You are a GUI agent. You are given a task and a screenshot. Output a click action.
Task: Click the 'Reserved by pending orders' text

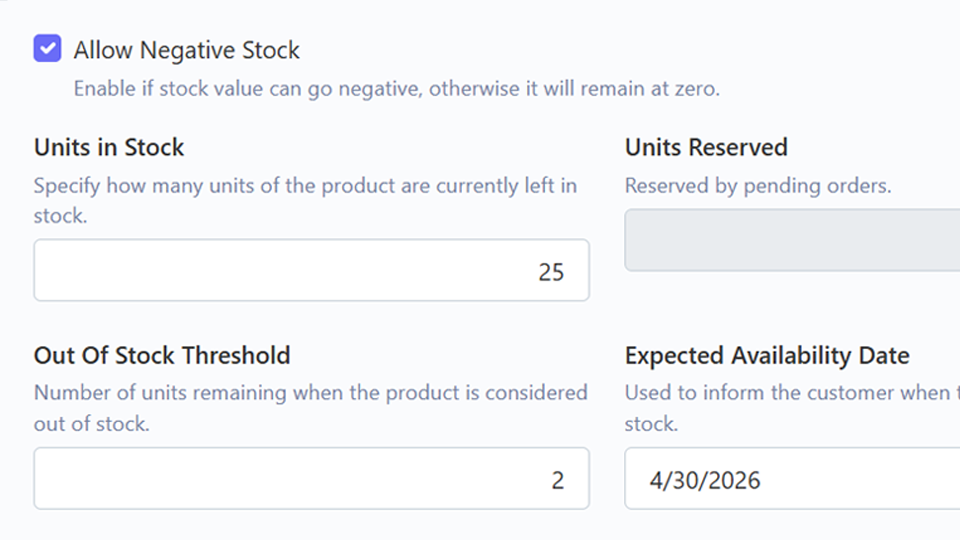pyautogui.click(x=757, y=186)
